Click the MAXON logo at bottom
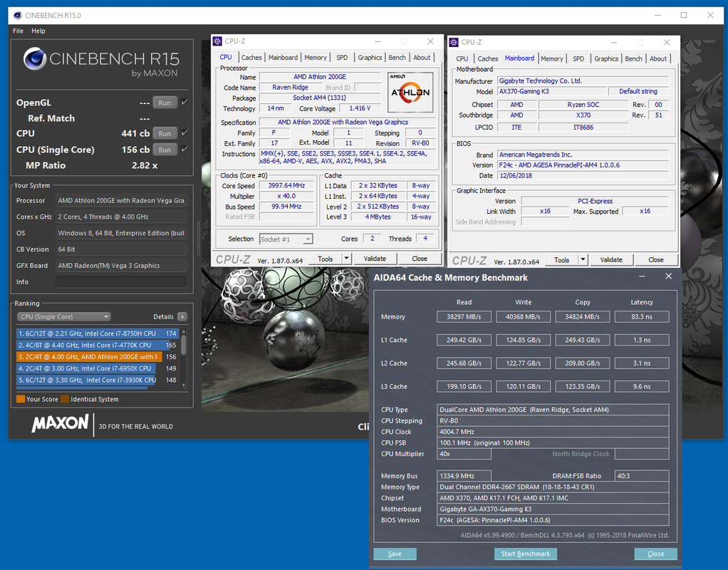This screenshot has height=570, width=728. (60, 423)
